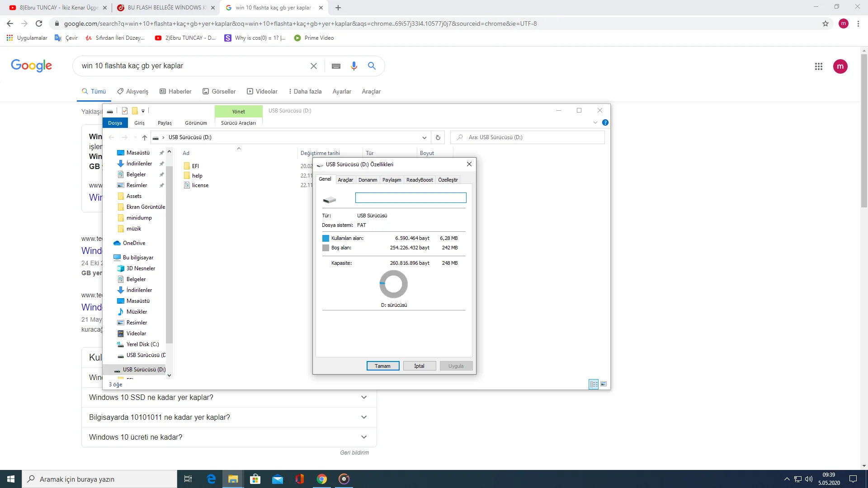Screen dimensions: 868x488
Task: Switch to the large icons view in Explorer
Action: (604, 384)
